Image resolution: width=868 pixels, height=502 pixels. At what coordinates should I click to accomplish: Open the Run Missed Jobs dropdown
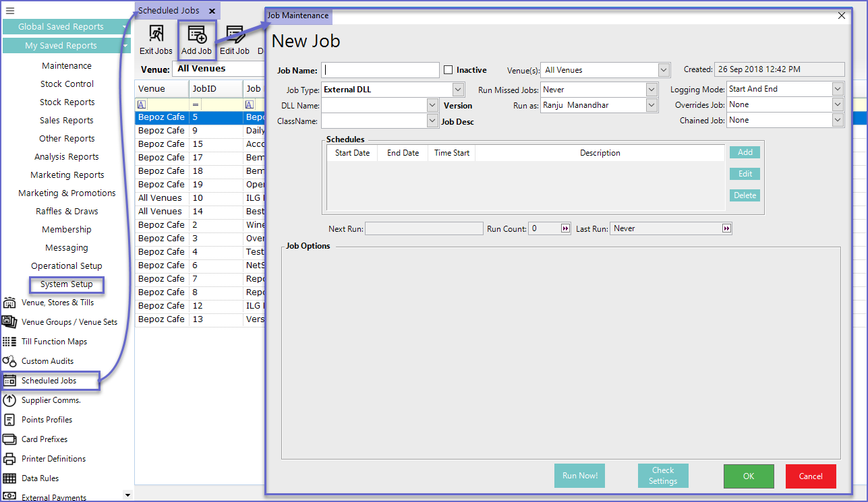pyautogui.click(x=651, y=90)
